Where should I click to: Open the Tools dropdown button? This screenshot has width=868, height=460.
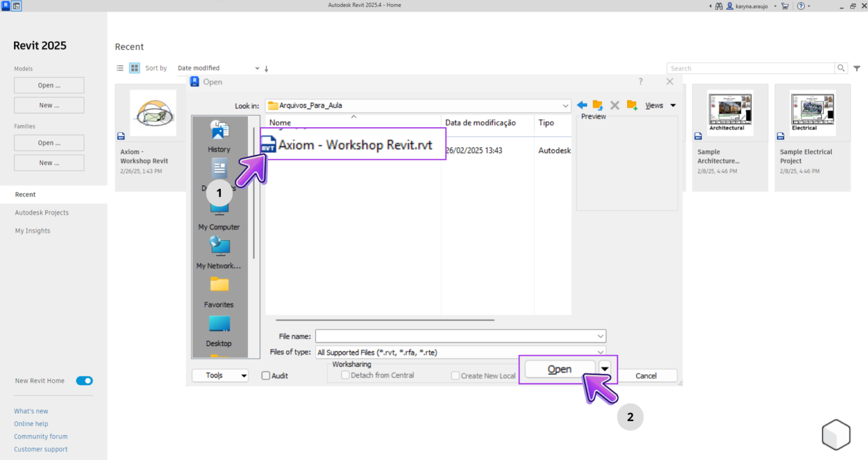click(220, 375)
